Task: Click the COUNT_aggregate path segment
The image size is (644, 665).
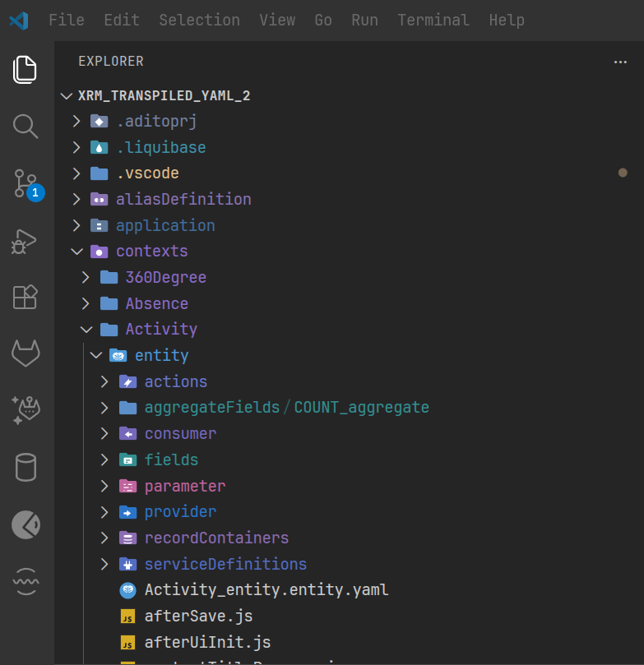Action: pos(361,408)
